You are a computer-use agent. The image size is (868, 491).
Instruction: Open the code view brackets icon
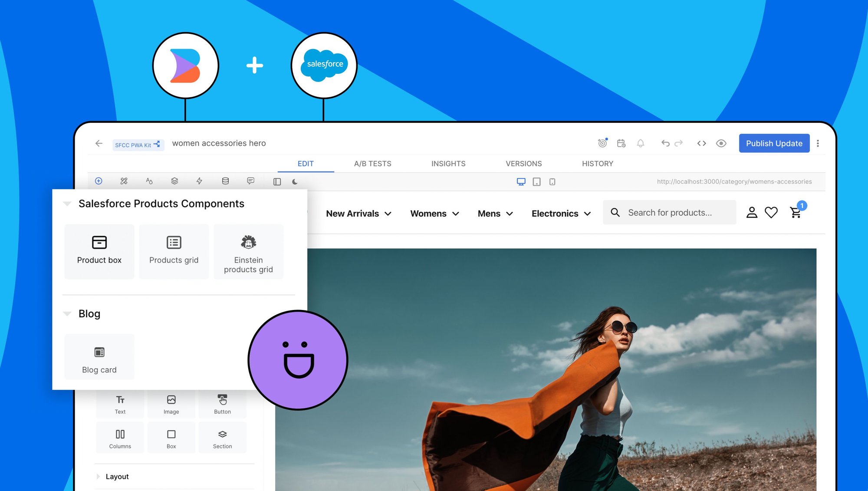click(701, 143)
